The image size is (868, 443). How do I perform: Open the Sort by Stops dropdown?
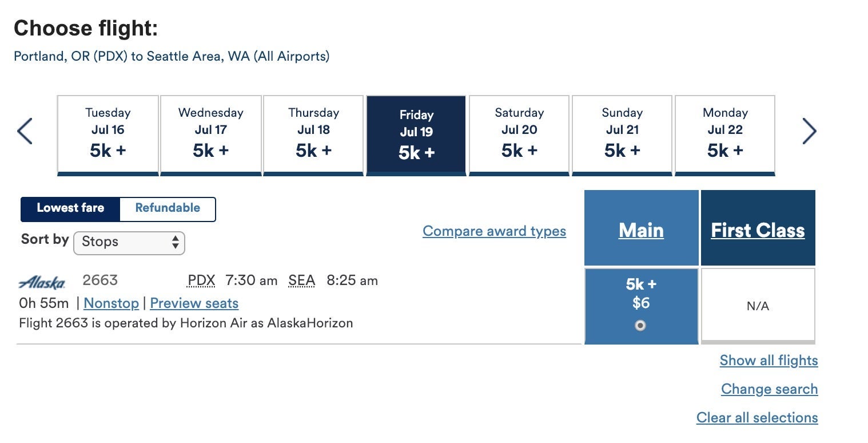click(x=129, y=243)
